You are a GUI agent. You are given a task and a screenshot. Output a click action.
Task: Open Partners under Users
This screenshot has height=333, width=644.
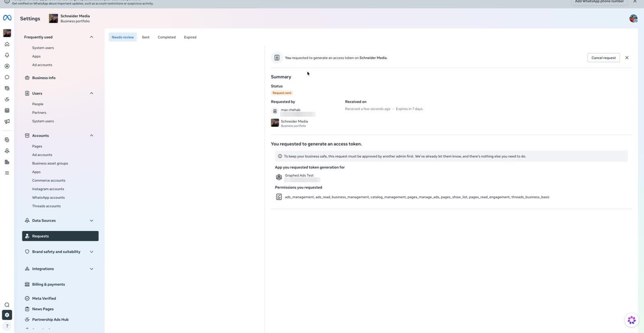[39, 113]
